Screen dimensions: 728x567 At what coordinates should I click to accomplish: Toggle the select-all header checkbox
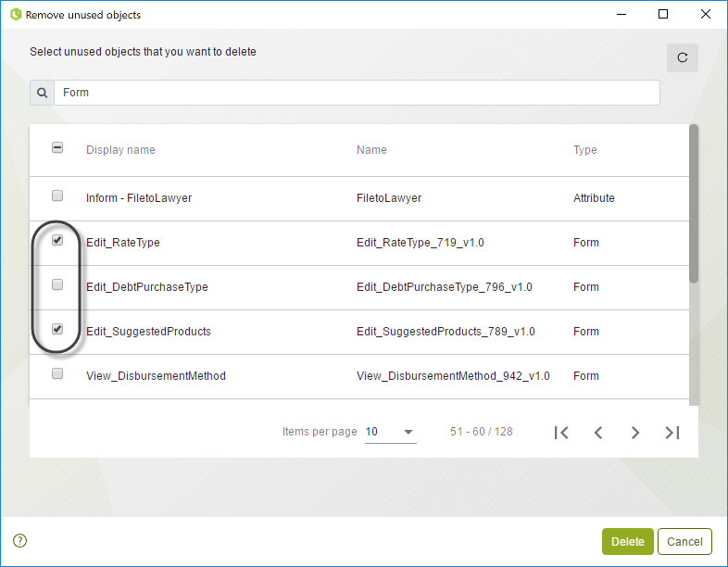[57, 147]
